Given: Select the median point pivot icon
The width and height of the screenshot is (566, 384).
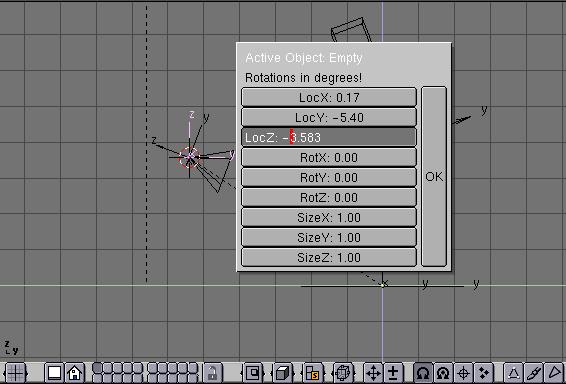Looking at the screenshot, I should click(x=443, y=372).
